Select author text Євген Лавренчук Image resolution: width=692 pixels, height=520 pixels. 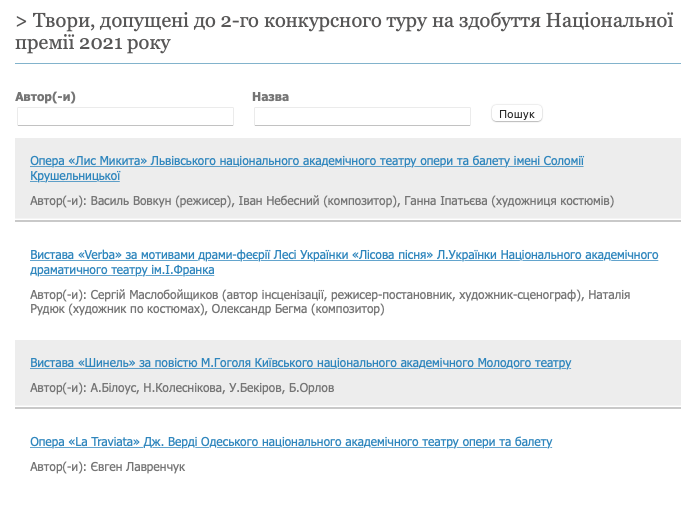[x=108, y=467]
